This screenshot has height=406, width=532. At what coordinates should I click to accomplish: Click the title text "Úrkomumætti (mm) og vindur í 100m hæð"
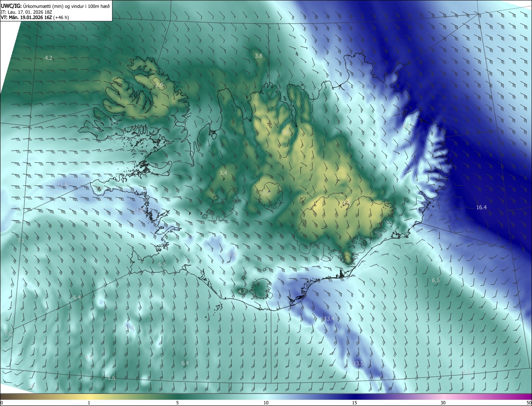click(66, 6)
